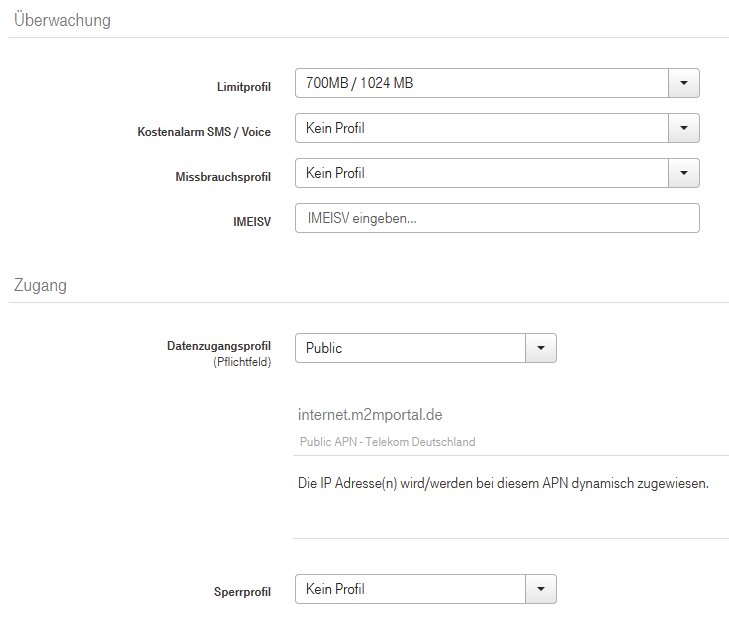
Task: Select the 'Public' Datenzugangsprofil combo box
Action: [410, 348]
